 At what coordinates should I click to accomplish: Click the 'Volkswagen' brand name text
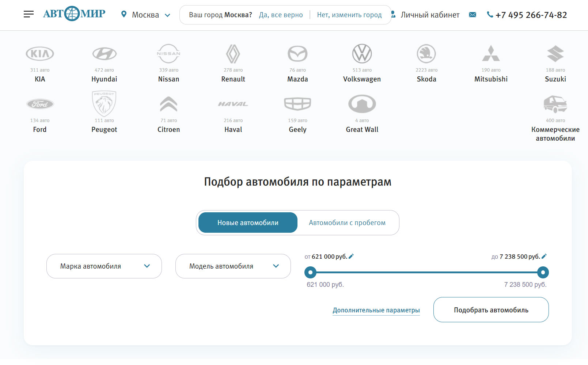click(x=362, y=79)
